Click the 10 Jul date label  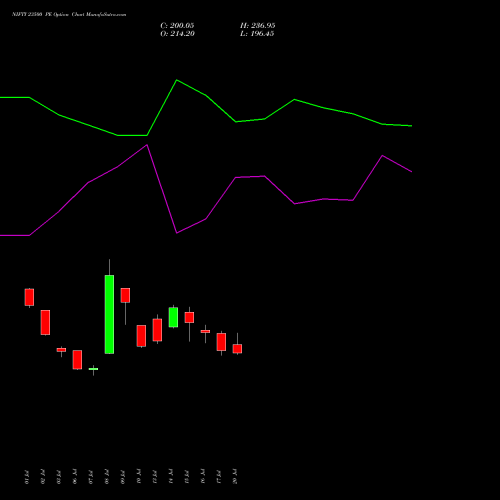(x=139, y=477)
